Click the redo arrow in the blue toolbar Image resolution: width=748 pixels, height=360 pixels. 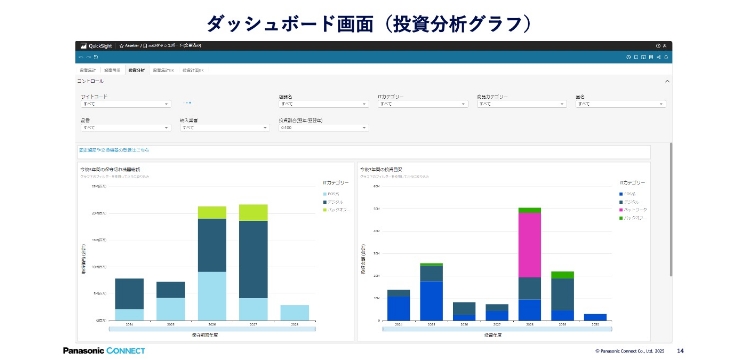(88, 57)
